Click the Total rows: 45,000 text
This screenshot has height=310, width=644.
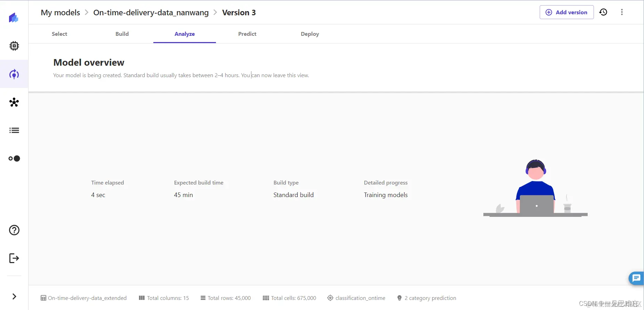pos(229,298)
